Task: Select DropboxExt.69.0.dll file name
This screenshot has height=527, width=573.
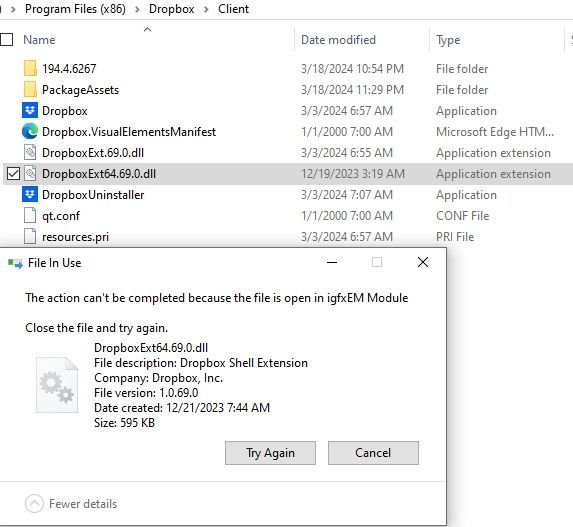Action: pyautogui.click(x=93, y=153)
